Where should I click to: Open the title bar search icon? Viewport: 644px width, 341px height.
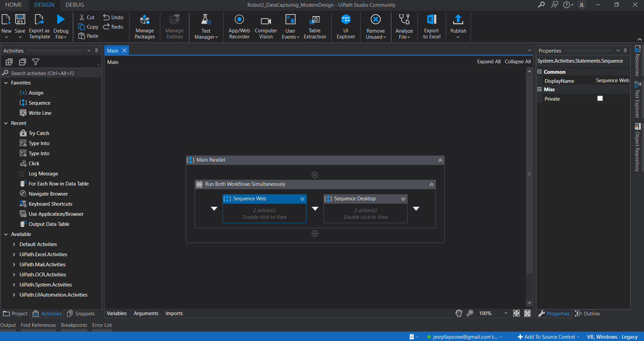pyautogui.click(x=541, y=5)
